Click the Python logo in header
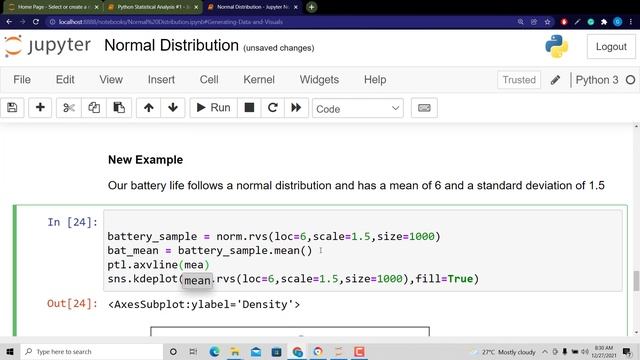640x360 pixels. [x=556, y=46]
